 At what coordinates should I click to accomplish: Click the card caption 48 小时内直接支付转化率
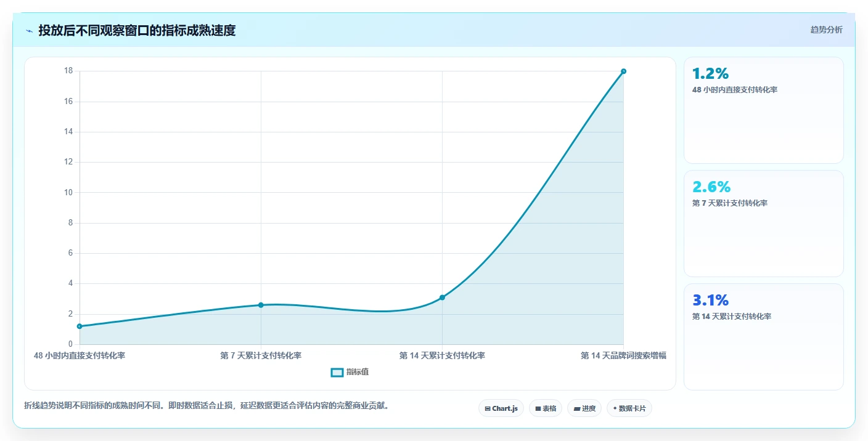point(735,90)
